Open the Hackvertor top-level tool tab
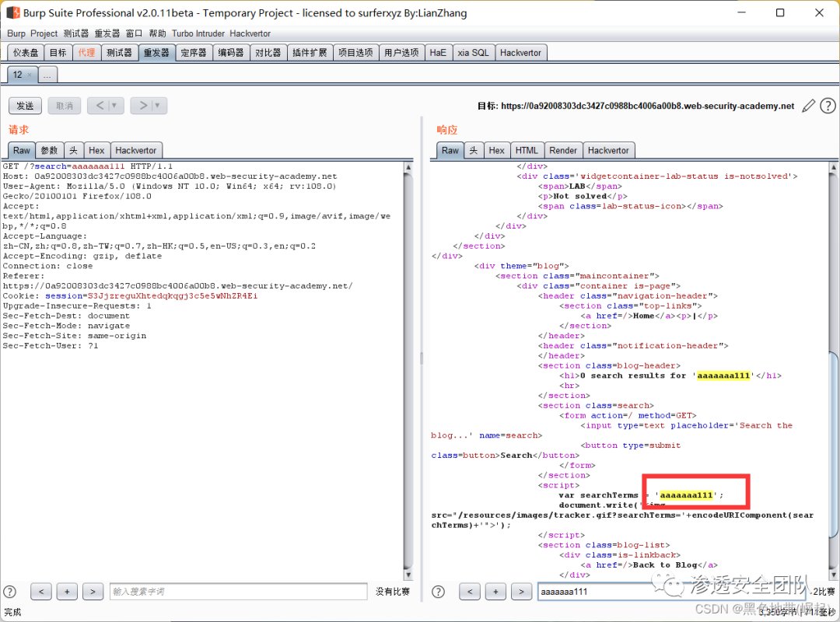This screenshot has height=622, width=840. coord(520,53)
